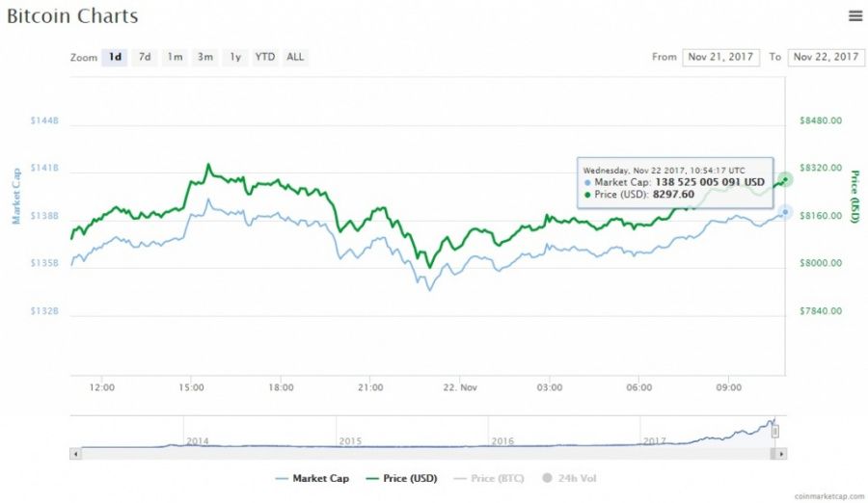Select the 1d zoom range

[x=115, y=57]
